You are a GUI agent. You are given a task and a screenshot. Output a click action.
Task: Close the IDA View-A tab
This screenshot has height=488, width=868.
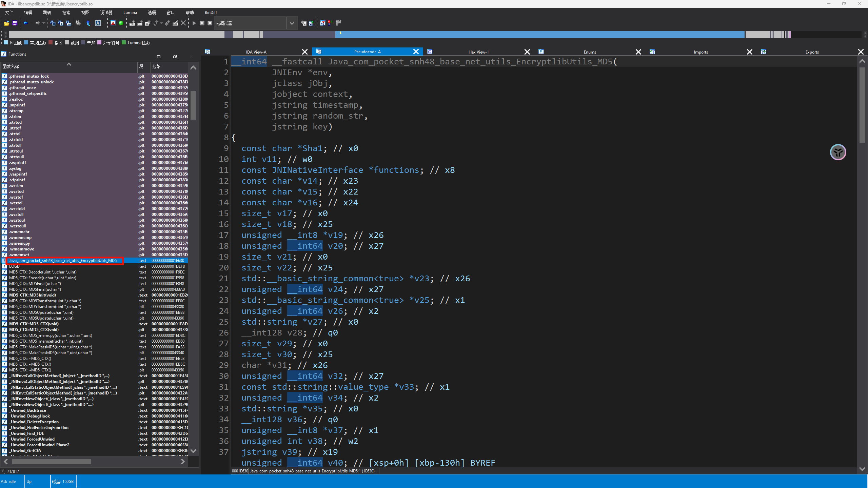(304, 52)
